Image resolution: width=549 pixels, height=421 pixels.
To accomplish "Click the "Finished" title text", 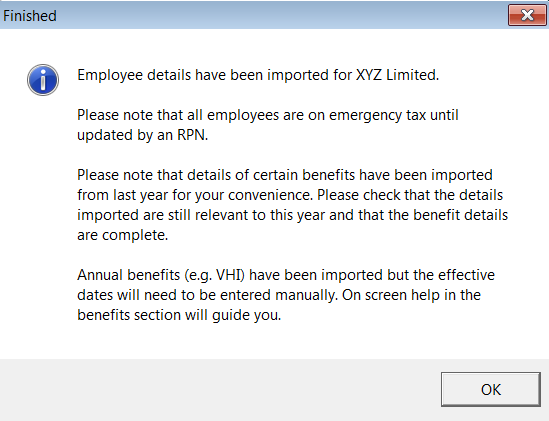I will tap(30, 16).
